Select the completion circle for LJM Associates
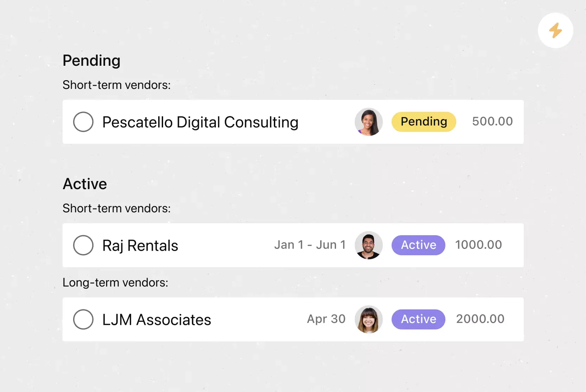The height and width of the screenshot is (392, 586). coord(83,319)
